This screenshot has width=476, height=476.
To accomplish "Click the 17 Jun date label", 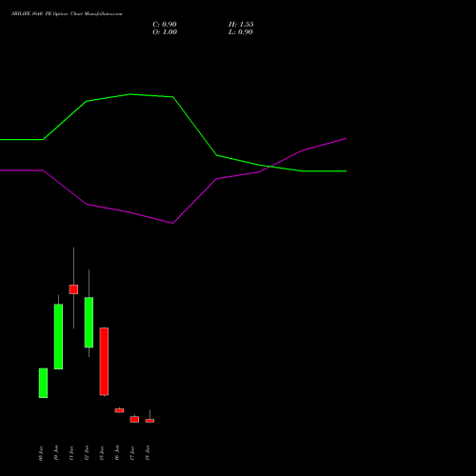I will click(132, 453).
